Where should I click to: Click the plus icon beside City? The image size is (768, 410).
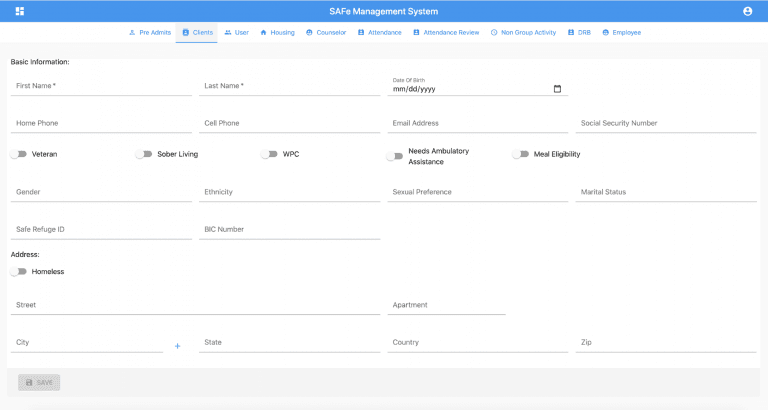coord(178,346)
